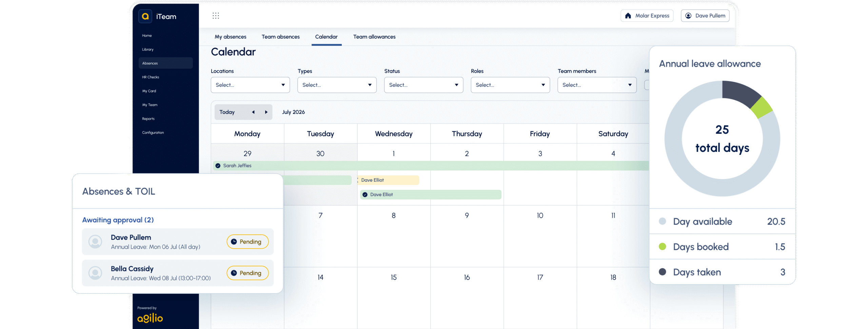Select Absences in the sidebar
Image resolution: width=868 pixels, height=329 pixels.
click(x=166, y=63)
